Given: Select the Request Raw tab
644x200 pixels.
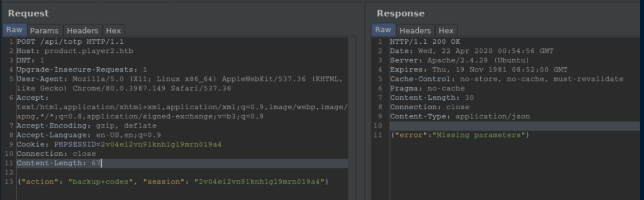Looking at the screenshot, I should (x=14, y=30).
